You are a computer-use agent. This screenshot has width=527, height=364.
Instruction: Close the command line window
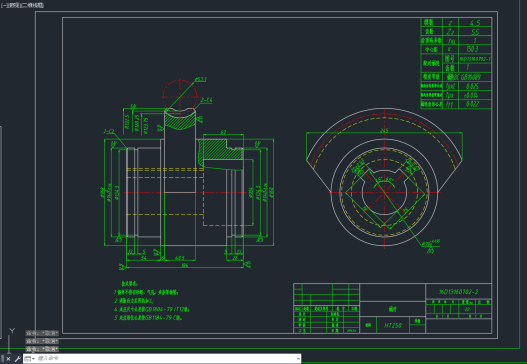coord(8,359)
